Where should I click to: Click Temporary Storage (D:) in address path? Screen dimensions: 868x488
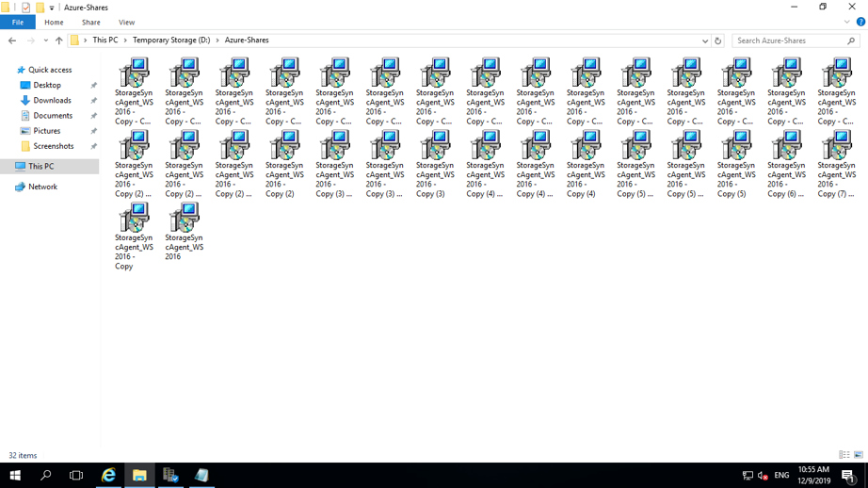(x=171, y=40)
